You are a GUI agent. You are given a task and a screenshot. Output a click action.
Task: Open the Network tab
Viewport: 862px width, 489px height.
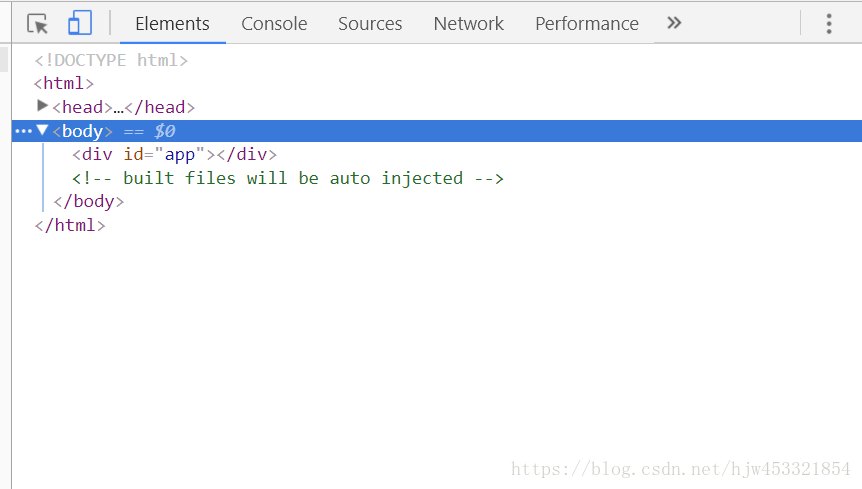[469, 23]
